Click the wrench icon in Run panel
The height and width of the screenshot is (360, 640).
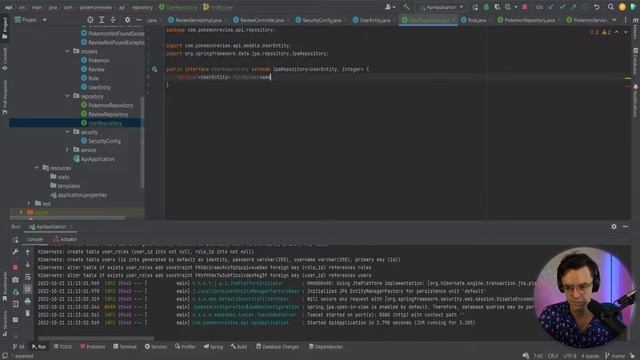point(16,252)
